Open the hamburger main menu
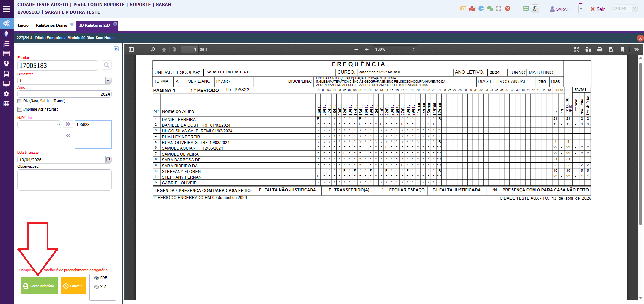The width and height of the screenshot is (644, 304). coord(6,9)
